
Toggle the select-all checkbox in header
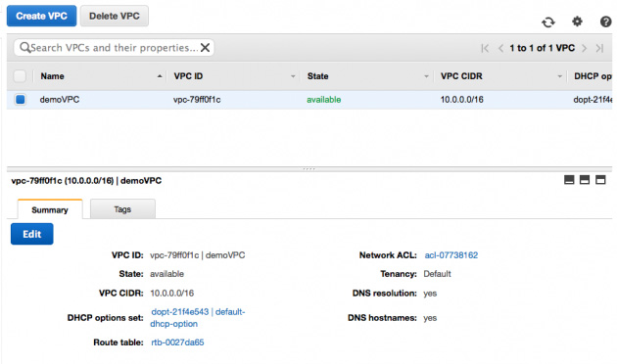(x=20, y=76)
